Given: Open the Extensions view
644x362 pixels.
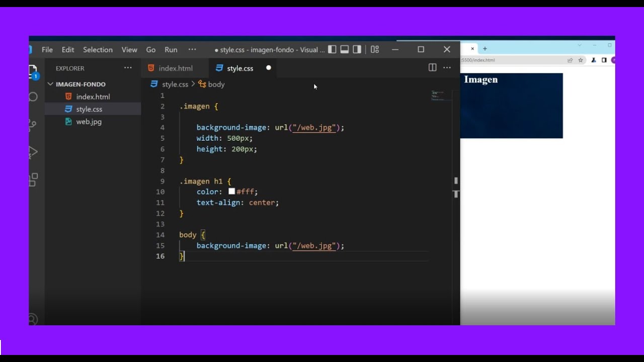Looking at the screenshot, I should coord(34,179).
